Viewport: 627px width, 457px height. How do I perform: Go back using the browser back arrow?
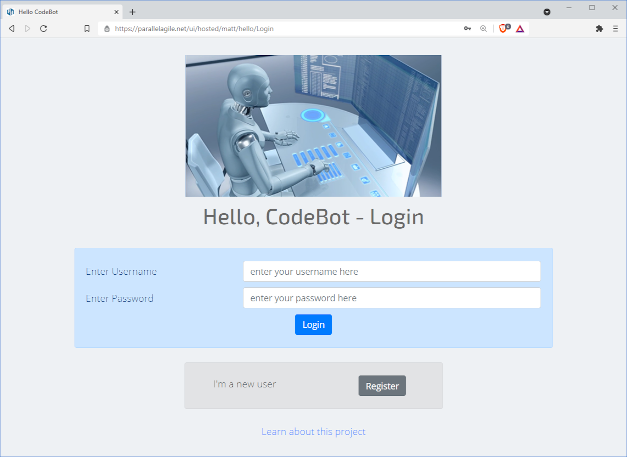[12, 28]
